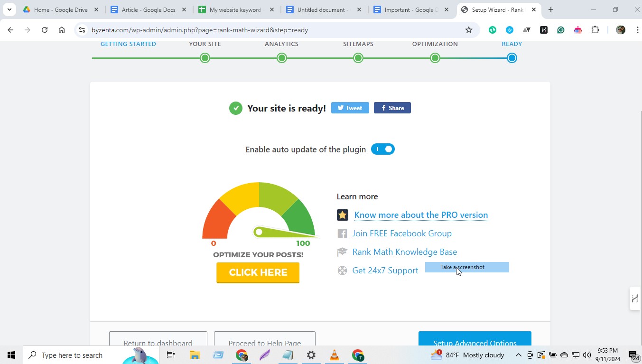
Task: Open the notification center with 24 alerts
Action: [633, 355]
